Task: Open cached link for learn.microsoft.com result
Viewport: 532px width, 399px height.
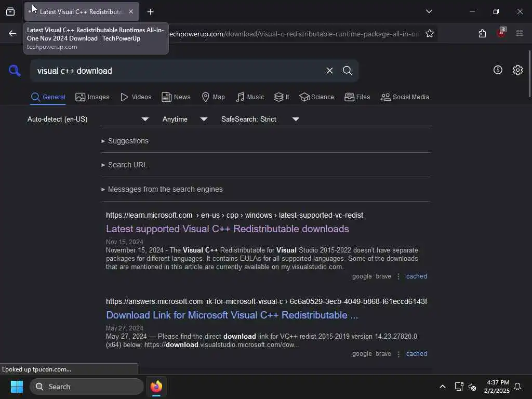Action: click(x=417, y=276)
